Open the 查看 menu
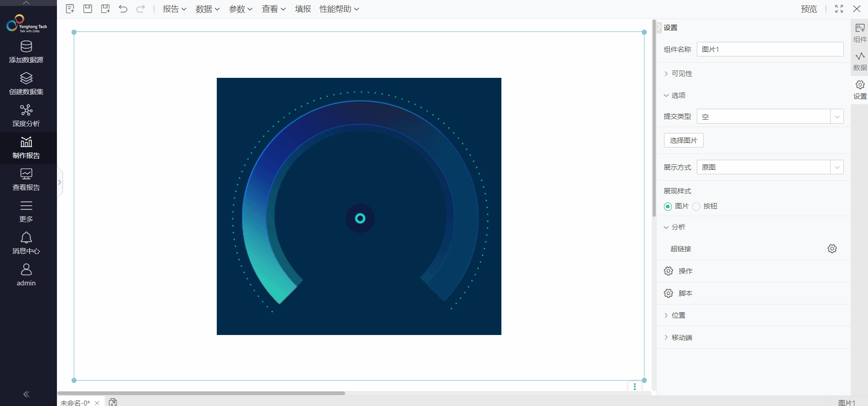 (274, 9)
